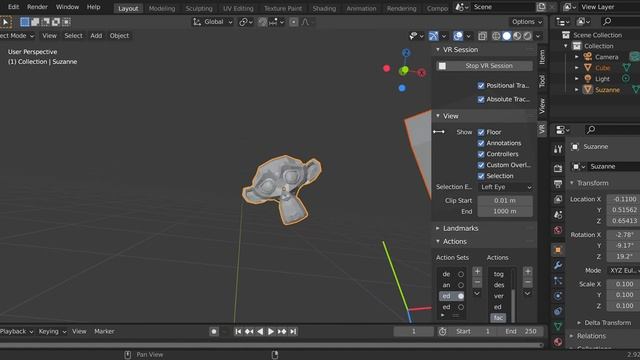
Task: Open the Modifier properties wrench icon
Action: coord(558,265)
